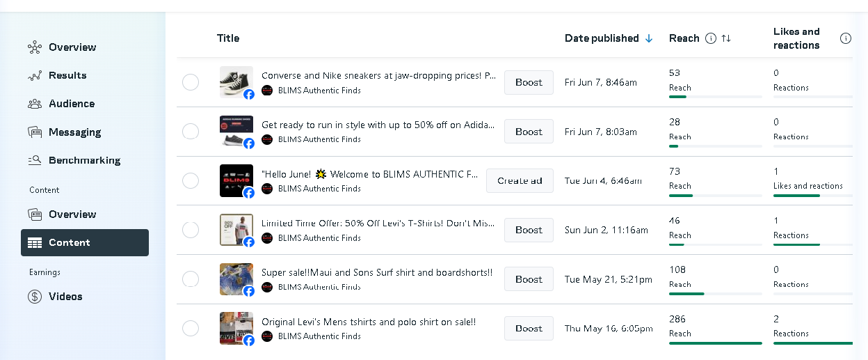This screenshot has width=868, height=360.
Task: Open the Levi's T-Shirts 50% off thumbnail
Action: 236,230
